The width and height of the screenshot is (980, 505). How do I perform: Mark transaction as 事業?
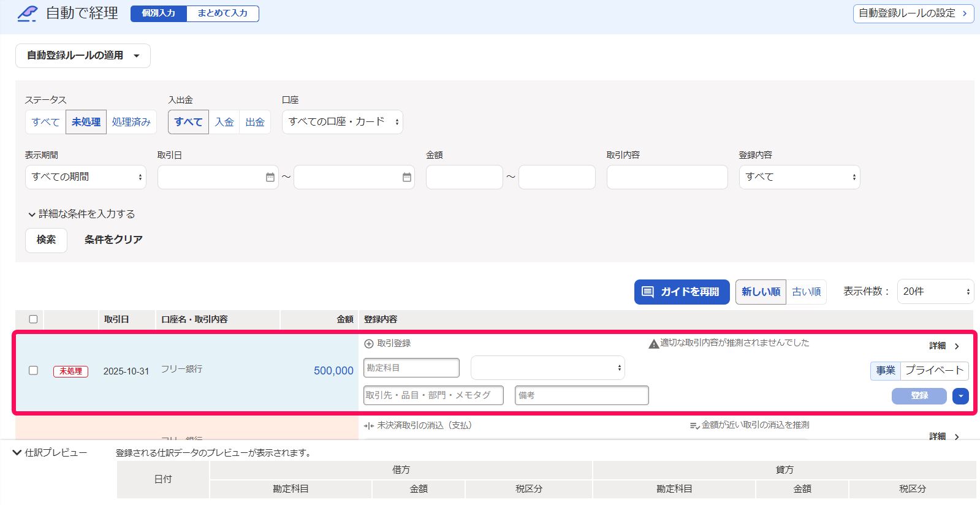point(886,371)
